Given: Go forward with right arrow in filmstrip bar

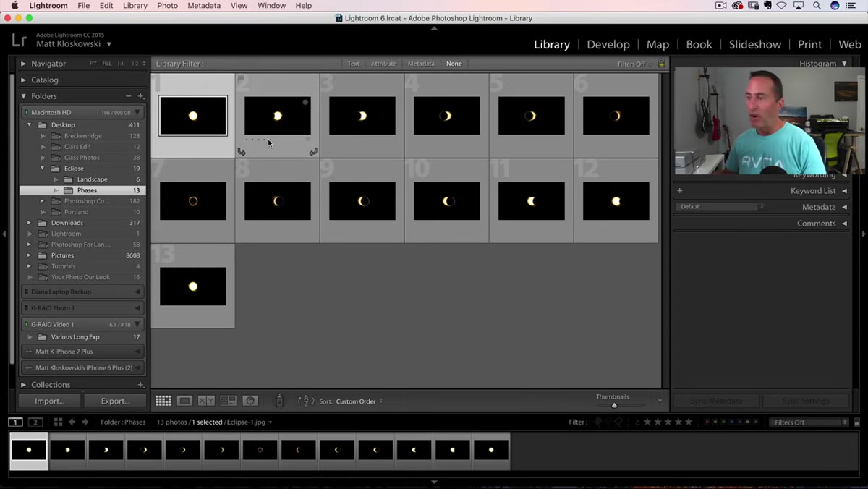Looking at the screenshot, I should click(x=85, y=422).
